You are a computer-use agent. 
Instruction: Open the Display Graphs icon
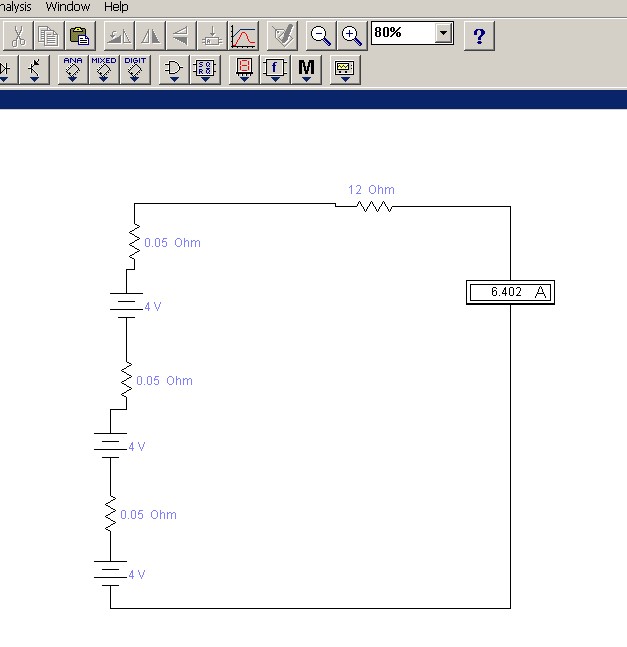(243, 37)
